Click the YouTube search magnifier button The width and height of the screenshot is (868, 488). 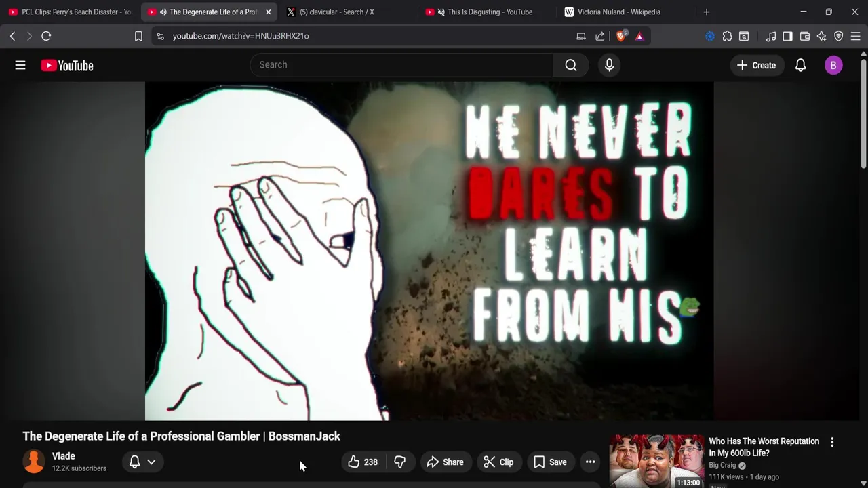[x=571, y=65]
